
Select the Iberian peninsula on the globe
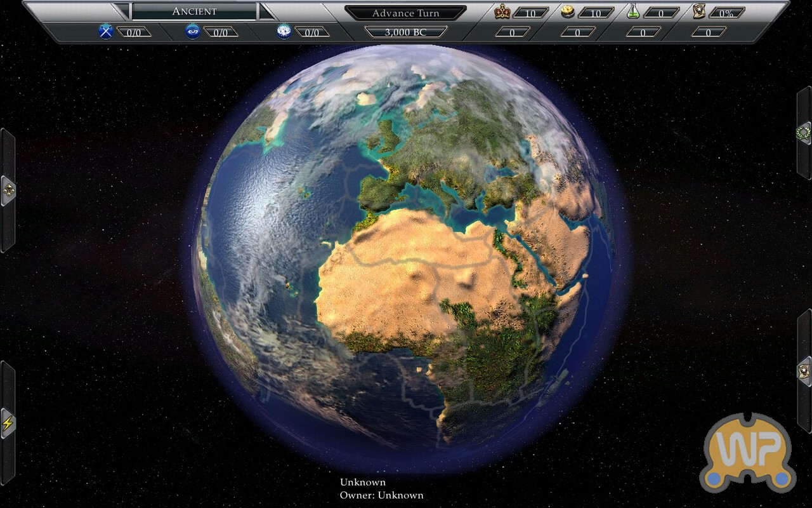381,190
